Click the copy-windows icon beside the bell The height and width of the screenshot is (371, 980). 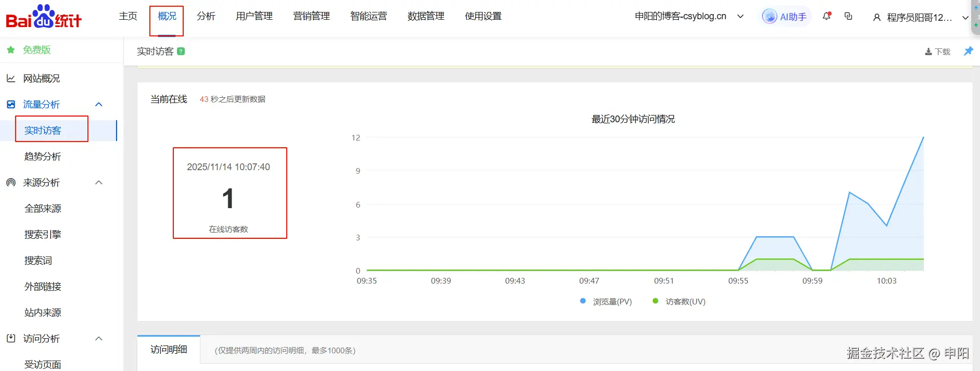(x=848, y=16)
